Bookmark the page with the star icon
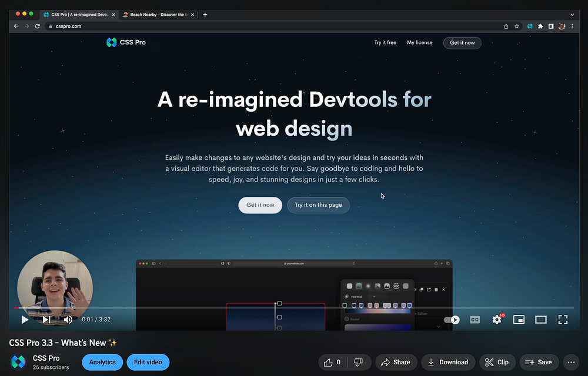 click(517, 26)
